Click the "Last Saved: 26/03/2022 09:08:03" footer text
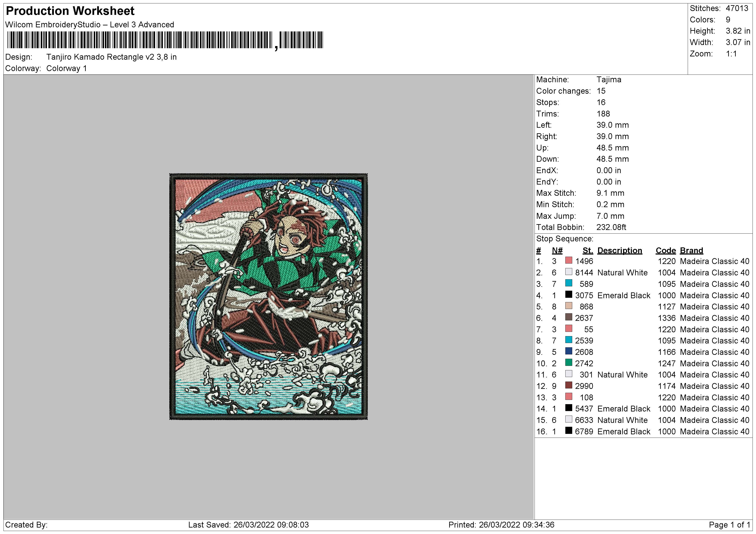756x534 pixels. click(249, 525)
